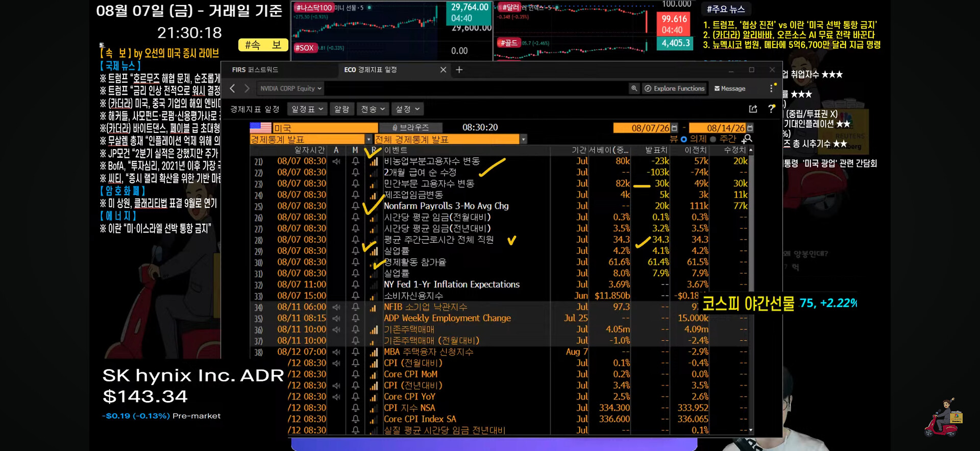Click the export/share icon

pyautogui.click(x=753, y=109)
